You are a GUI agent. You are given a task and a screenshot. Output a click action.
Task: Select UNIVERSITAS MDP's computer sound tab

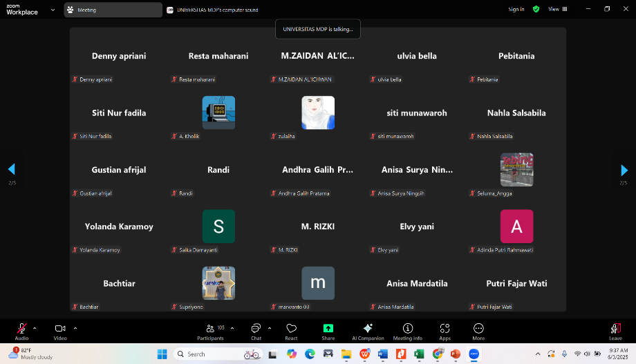pos(212,10)
